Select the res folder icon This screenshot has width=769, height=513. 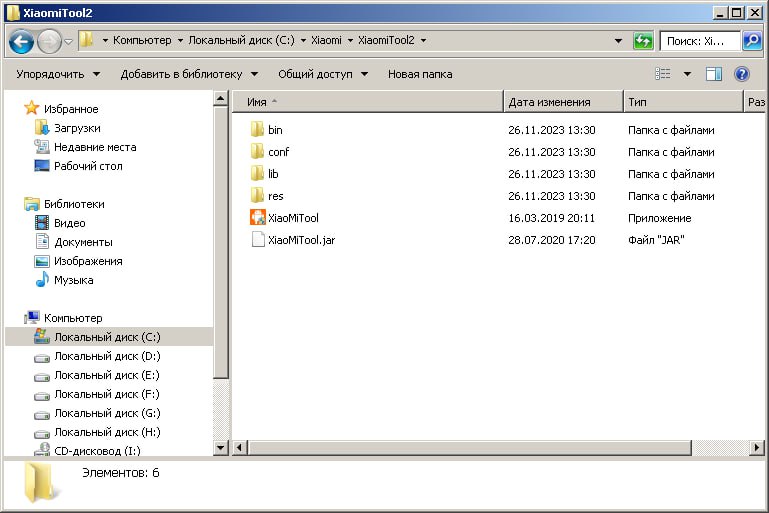(x=257, y=196)
